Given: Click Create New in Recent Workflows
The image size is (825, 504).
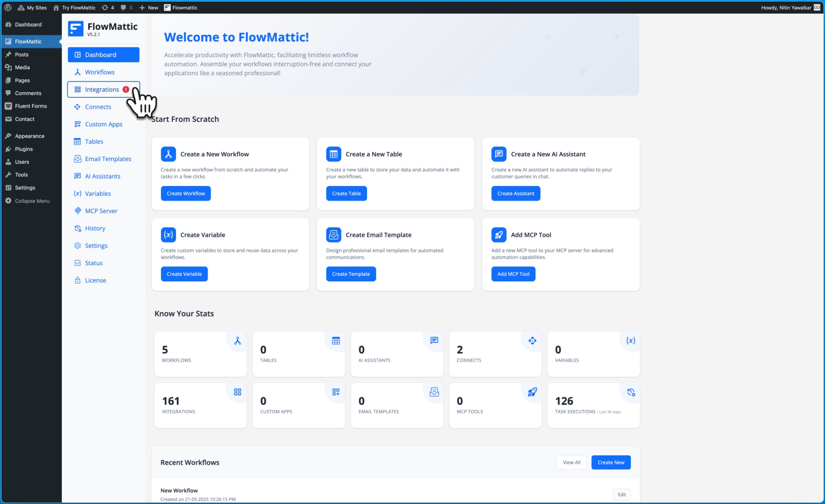Looking at the screenshot, I should (x=611, y=462).
